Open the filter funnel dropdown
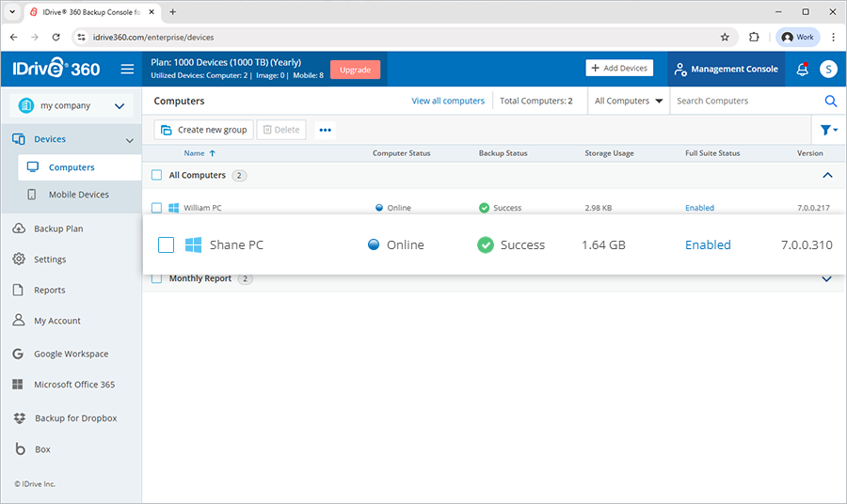Image resolution: width=847 pixels, height=504 pixels. point(828,130)
